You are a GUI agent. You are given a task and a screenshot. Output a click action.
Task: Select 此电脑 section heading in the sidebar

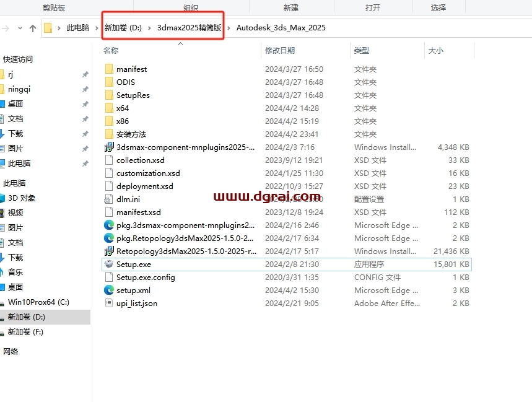(14, 183)
